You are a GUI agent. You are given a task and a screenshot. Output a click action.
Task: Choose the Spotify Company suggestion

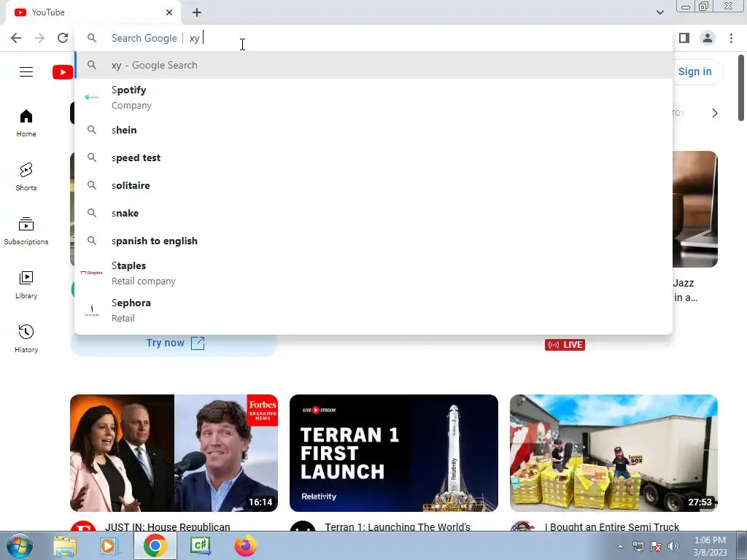pos(373,97)
